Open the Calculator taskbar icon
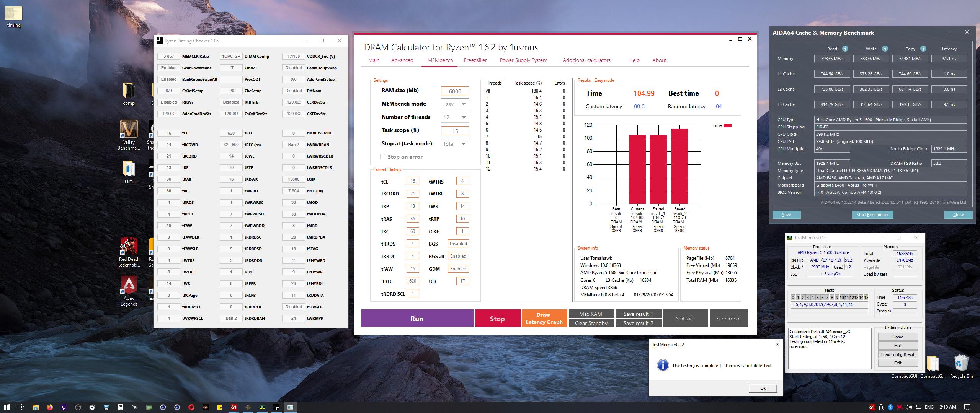The width and height of the screenshot is (980, 413). [120, 407]
